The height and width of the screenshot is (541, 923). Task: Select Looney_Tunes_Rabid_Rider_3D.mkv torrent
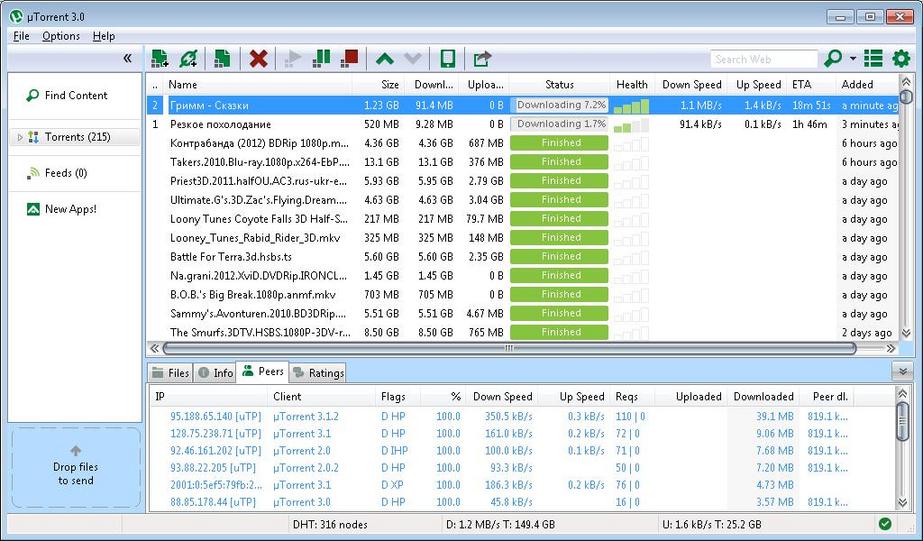coord(523,238)
